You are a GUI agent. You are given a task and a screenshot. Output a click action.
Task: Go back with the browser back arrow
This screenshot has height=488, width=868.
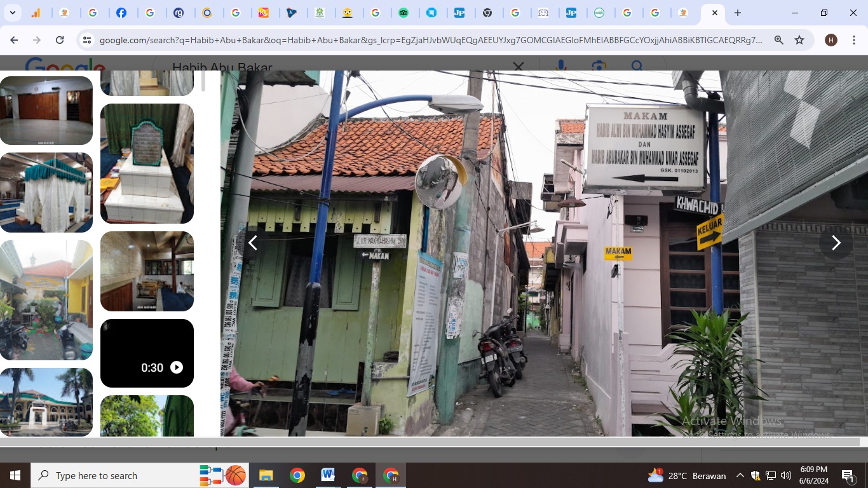[x=14, y=40]
